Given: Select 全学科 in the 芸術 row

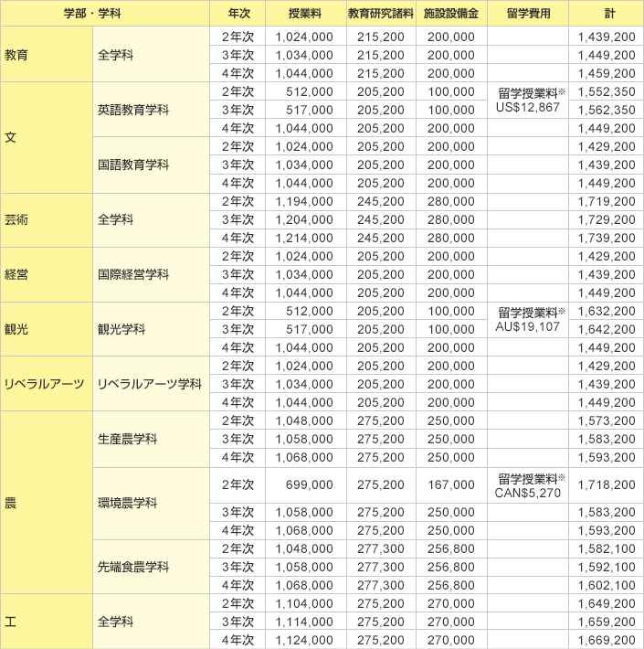Looking at the screenshot, I should (x=151, y=219).
